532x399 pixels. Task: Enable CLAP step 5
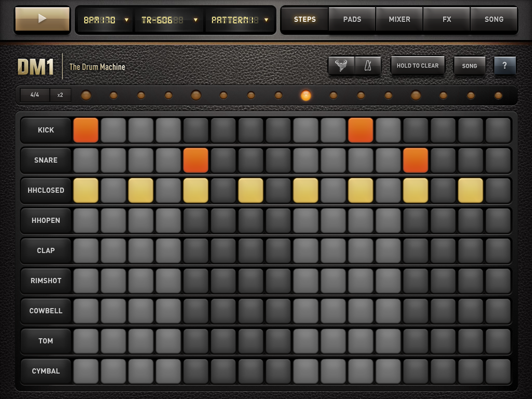196,250
